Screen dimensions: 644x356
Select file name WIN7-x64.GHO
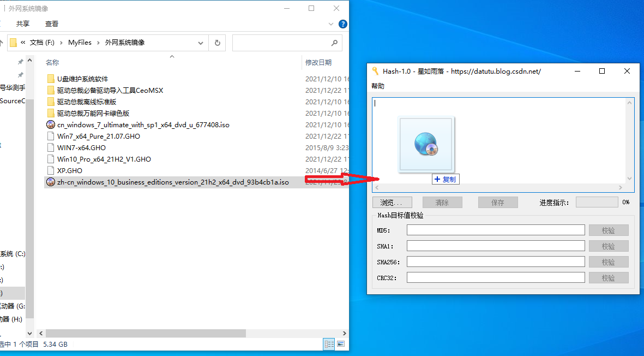[81, 147]
